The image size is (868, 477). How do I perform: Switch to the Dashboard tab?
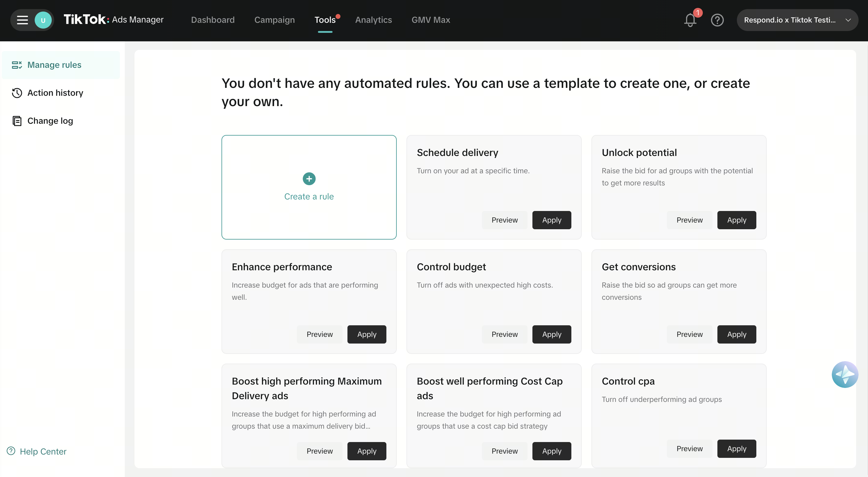pos(213,20)
